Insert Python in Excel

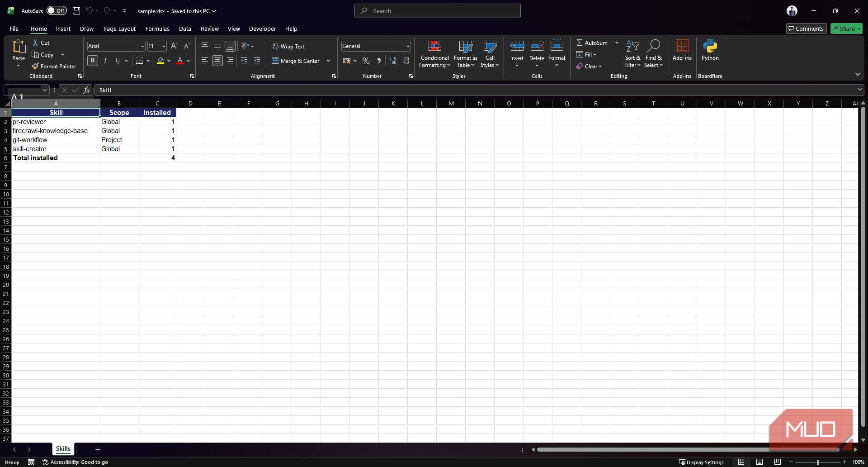(x=710, y=50)
